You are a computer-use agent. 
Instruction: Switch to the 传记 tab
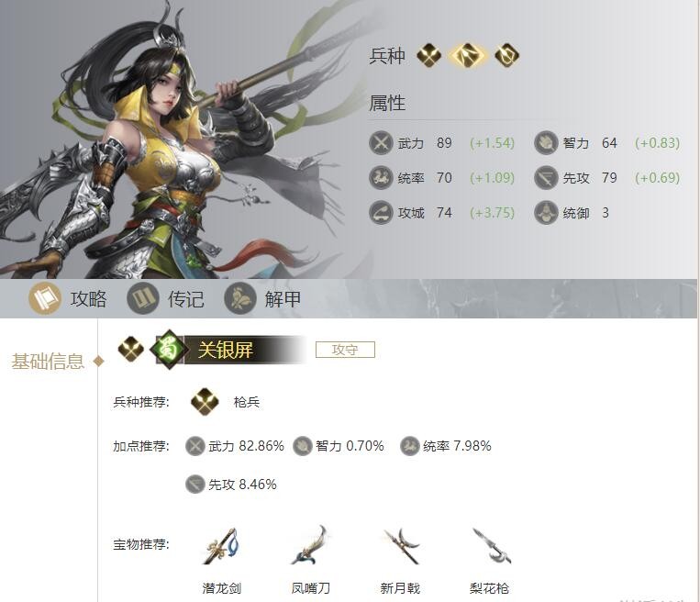(166, 298)
